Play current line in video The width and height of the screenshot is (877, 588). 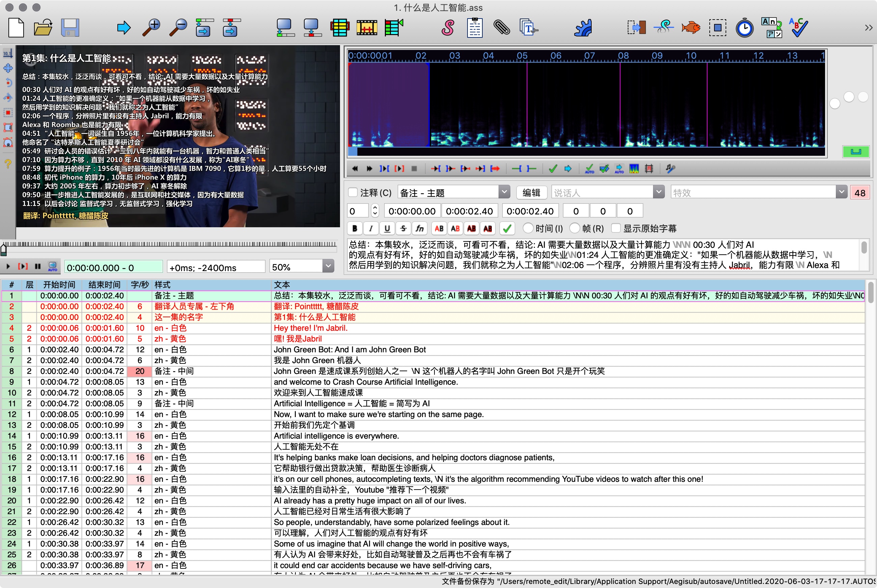23,267
